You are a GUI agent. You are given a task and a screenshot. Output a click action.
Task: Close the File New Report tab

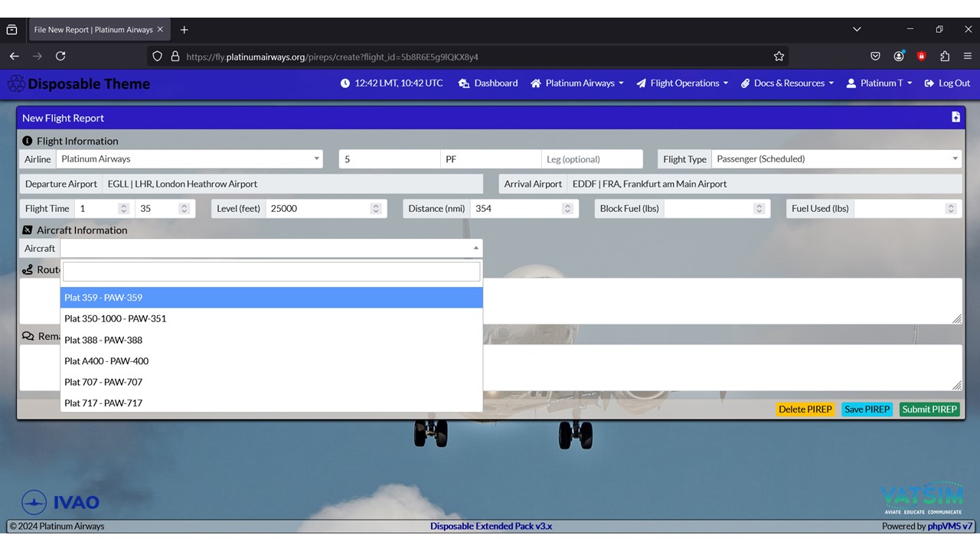(160, 30)
